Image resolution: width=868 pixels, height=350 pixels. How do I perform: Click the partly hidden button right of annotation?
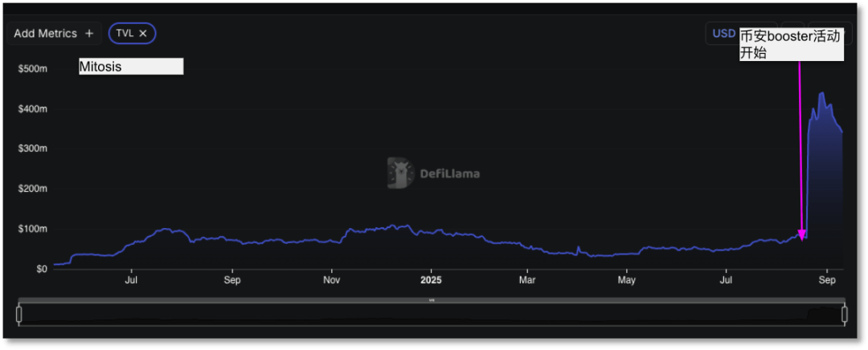[x=848, y=33]
